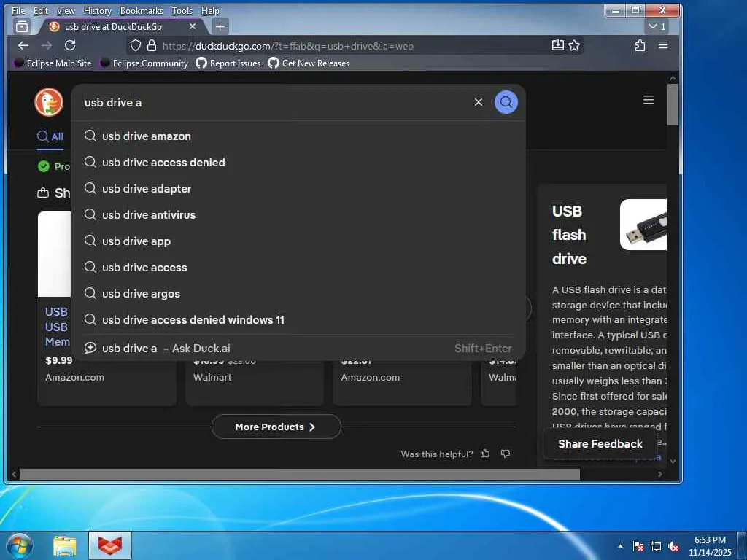Show hidden tray icons arrow
Image resolution: width=747 pixels, height=560 pixels.
click(620, 546)
